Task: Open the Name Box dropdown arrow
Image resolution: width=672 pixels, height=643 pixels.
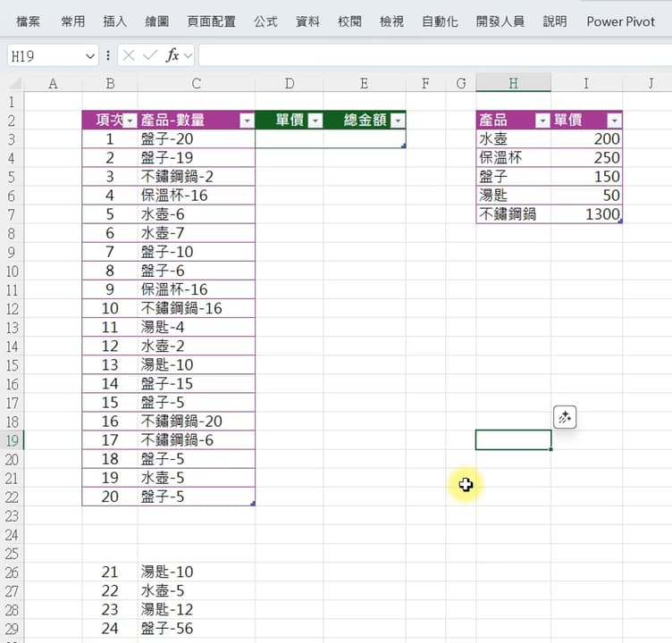Action: 89,55
